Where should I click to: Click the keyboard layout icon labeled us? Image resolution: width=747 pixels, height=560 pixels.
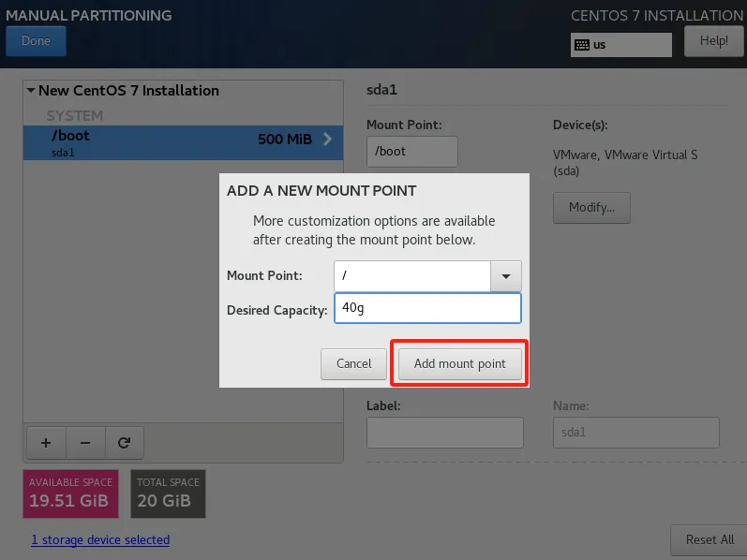coord(582,45)
